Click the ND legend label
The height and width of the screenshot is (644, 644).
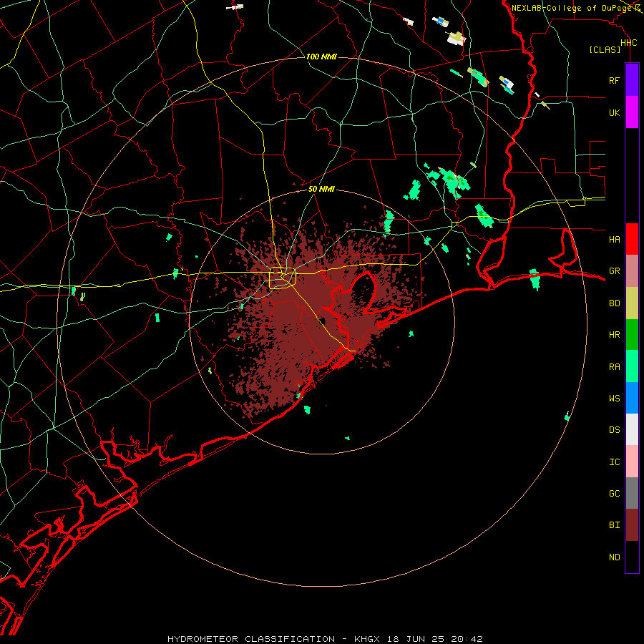(614, 557)
